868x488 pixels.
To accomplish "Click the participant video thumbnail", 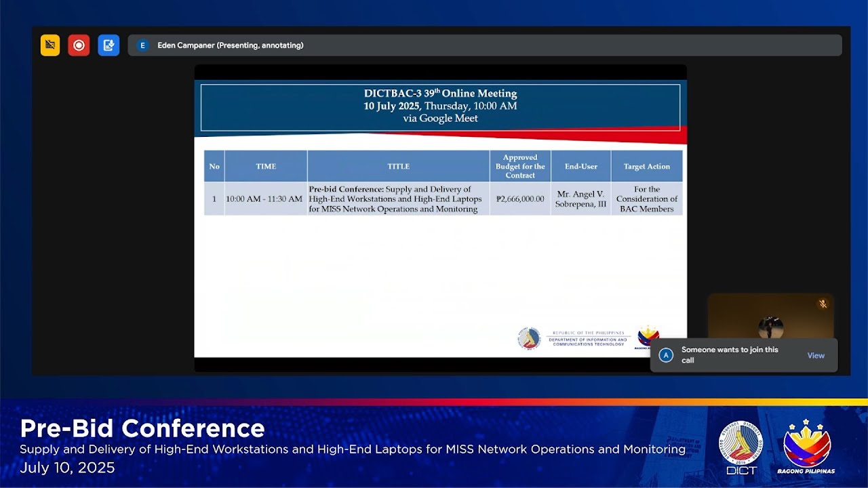I will coord(770,317).
